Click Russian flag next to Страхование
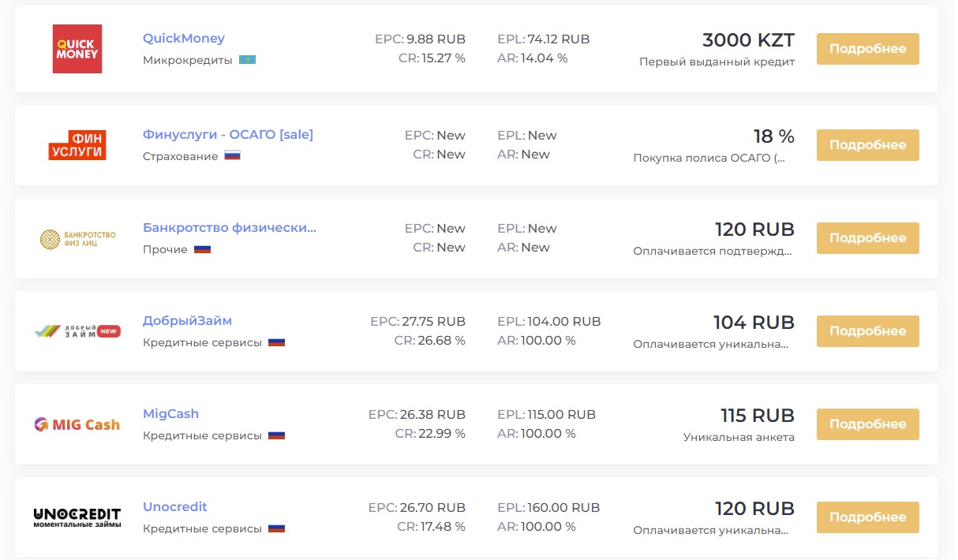Image resolution: width=958 pixels, height=560 pixels. coord(232,156)
